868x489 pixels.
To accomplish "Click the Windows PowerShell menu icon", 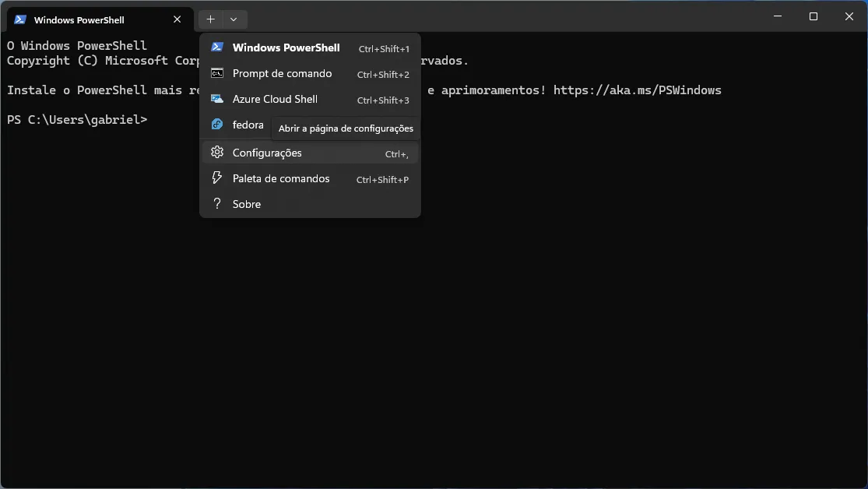I will [x=217, y=47].
